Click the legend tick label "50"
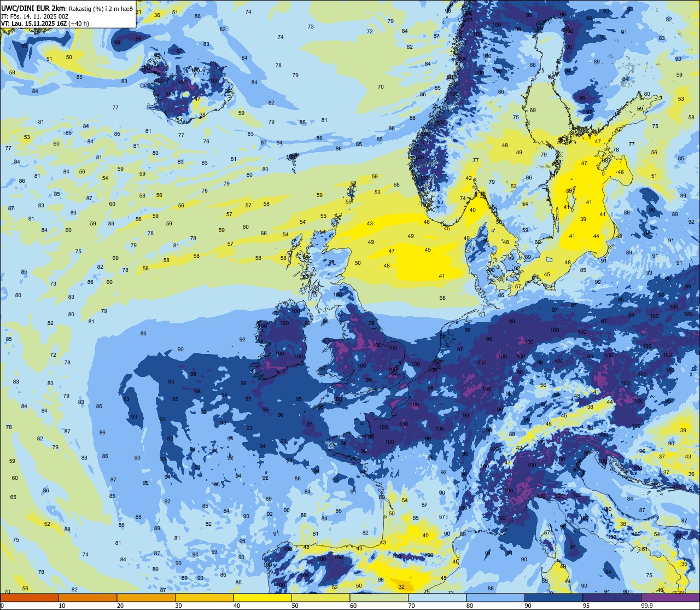 [295, 606]
